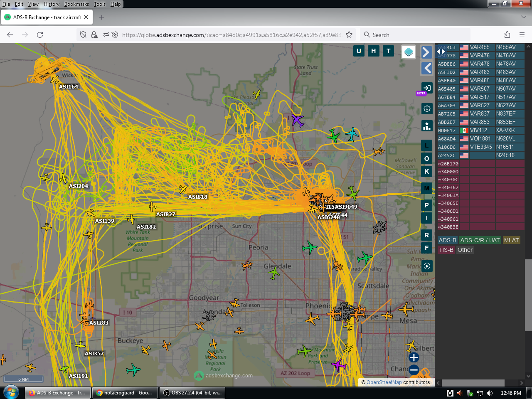Click the ASI283 aircraft on map

tap(85, 321)
